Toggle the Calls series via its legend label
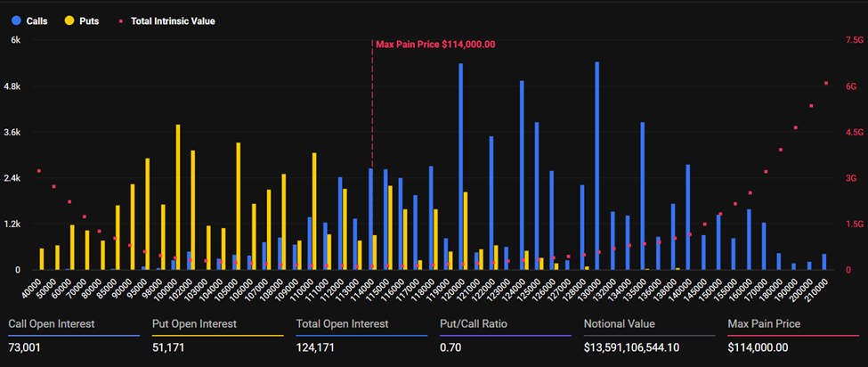The width and height of the screenshot is (868, 367). point(37,20)
